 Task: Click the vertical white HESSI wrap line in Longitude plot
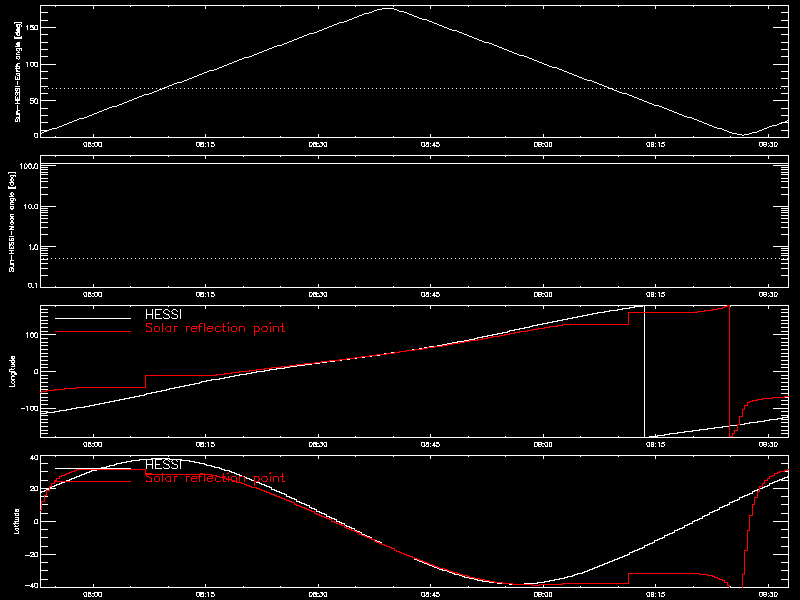tap(644, 371)
